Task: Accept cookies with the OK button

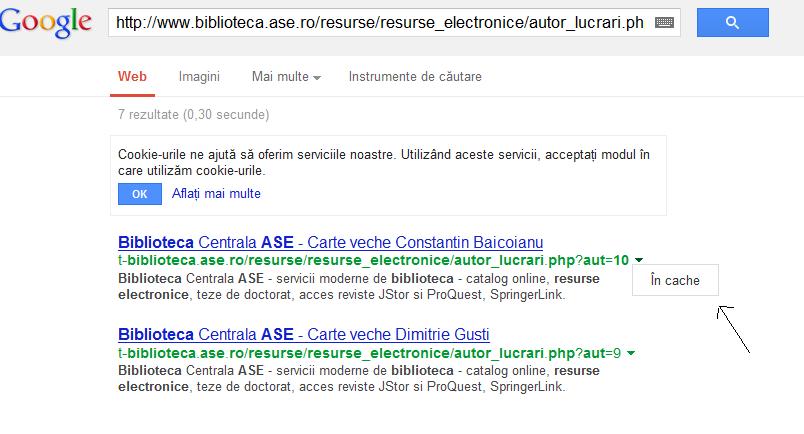Action: tap(139, 194)
